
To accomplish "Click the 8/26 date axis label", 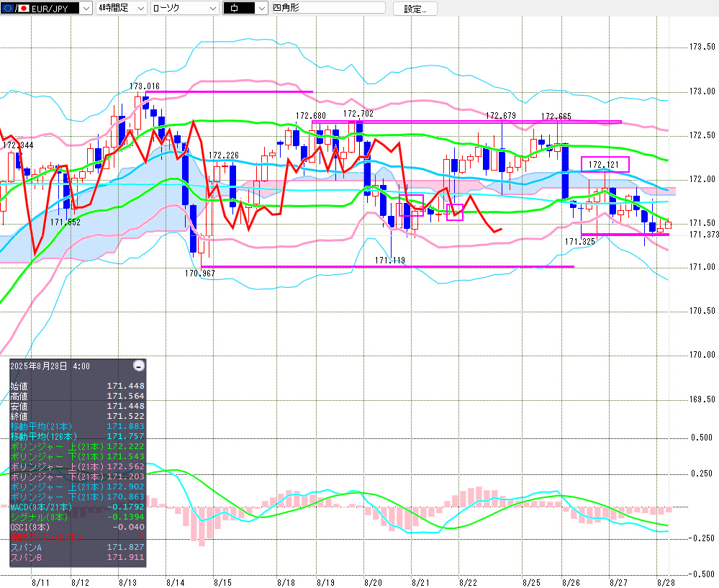I will 571,582.
